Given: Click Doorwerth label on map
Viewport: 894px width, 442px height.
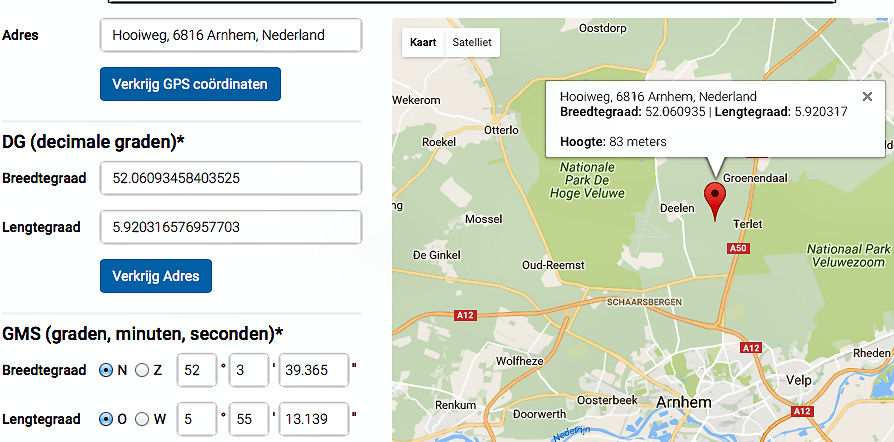Looking at the screenshot, I should click(x=539, y=414).
